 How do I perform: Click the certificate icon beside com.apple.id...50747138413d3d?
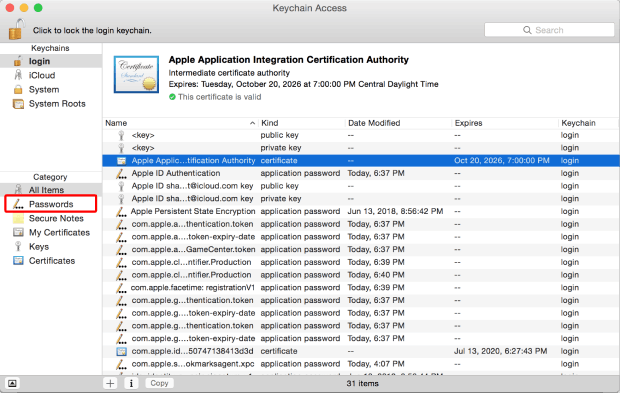121,351
